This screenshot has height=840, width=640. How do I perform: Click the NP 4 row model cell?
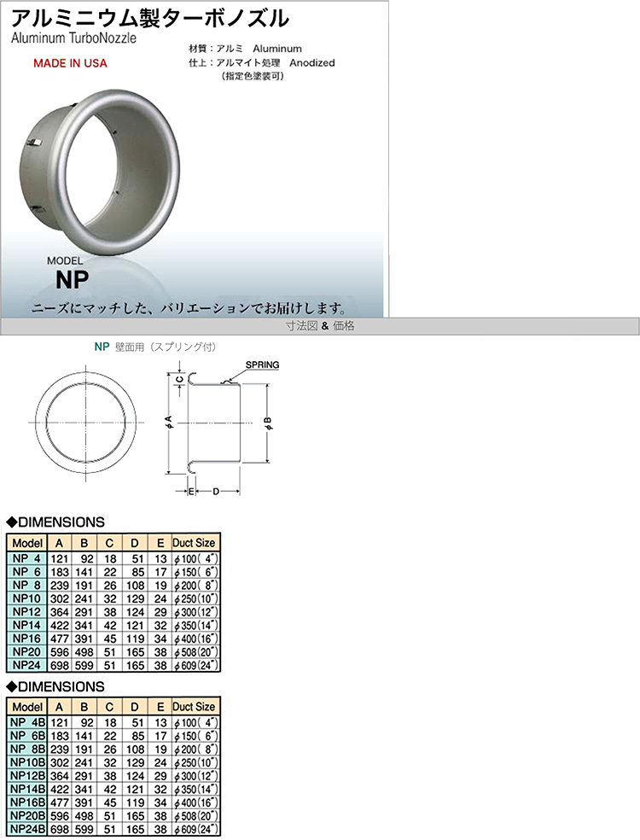(x=27, y=558)
